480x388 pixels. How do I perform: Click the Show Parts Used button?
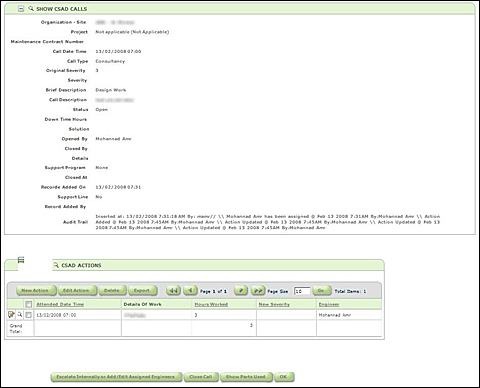click(246, 377)
